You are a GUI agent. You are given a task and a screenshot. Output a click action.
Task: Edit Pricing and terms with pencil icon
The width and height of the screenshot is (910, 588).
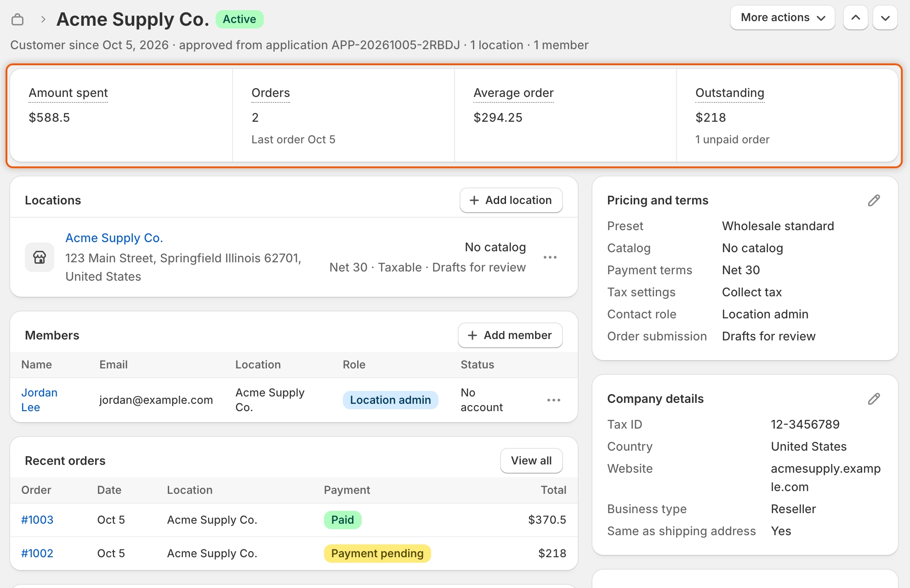point(874,200)
